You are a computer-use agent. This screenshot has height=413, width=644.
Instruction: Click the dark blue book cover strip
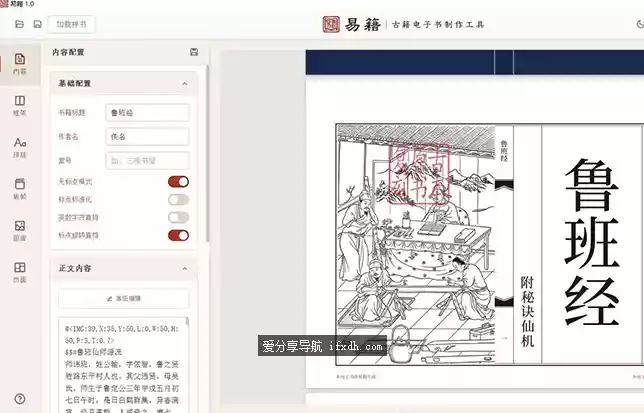[474, 62]
